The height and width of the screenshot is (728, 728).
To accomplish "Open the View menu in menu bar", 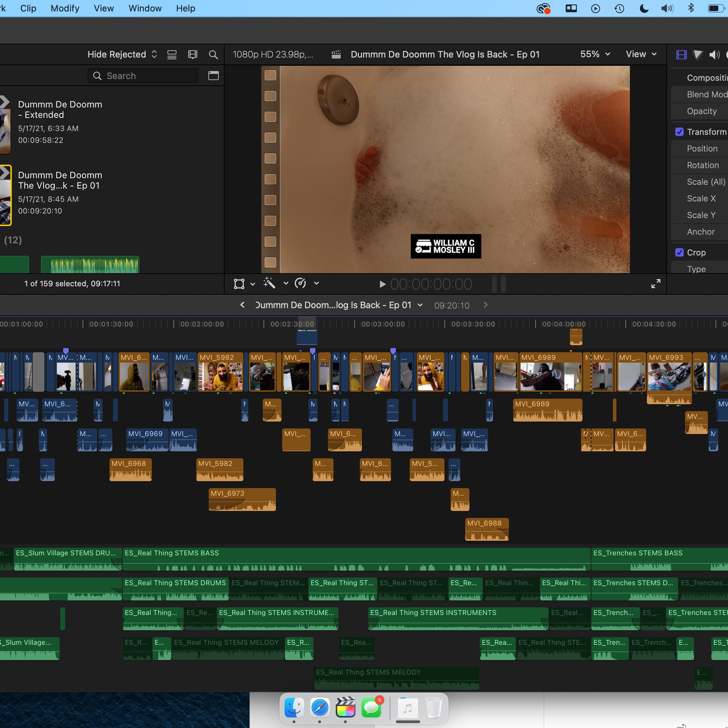I will (x=104, y=8).
